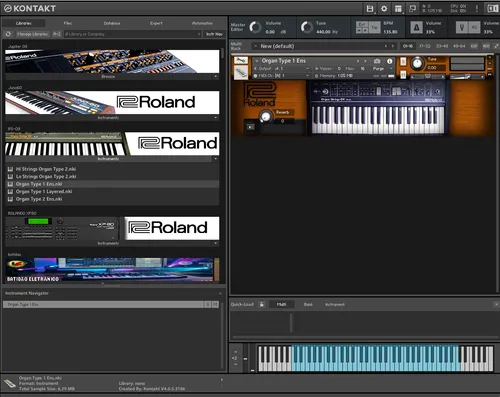Toggle the KSP multi script button
The image size is (500, 397).
click(x=474, y=46)
